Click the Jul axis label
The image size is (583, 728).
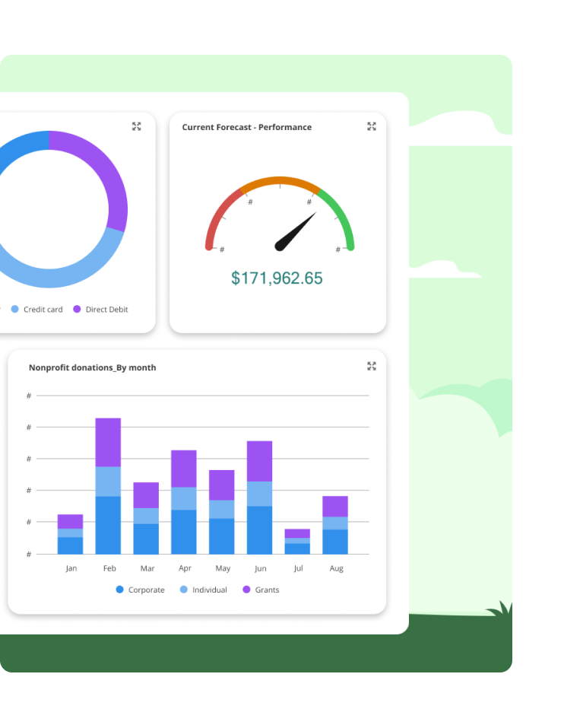[x=298, y=568]
